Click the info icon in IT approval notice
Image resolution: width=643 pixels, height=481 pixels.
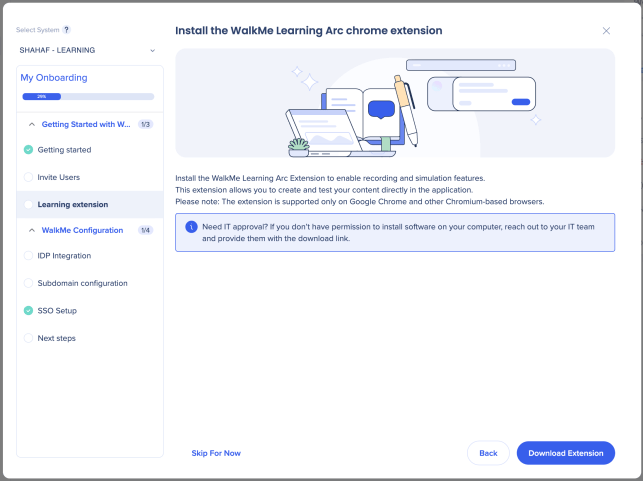coord(191,227)
